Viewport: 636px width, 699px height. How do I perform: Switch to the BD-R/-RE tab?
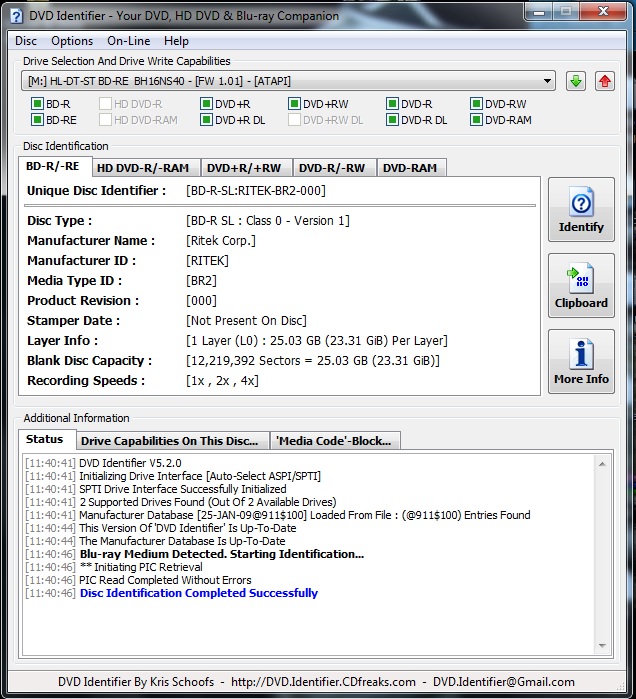pyautogui.click(x=53, y=166)
